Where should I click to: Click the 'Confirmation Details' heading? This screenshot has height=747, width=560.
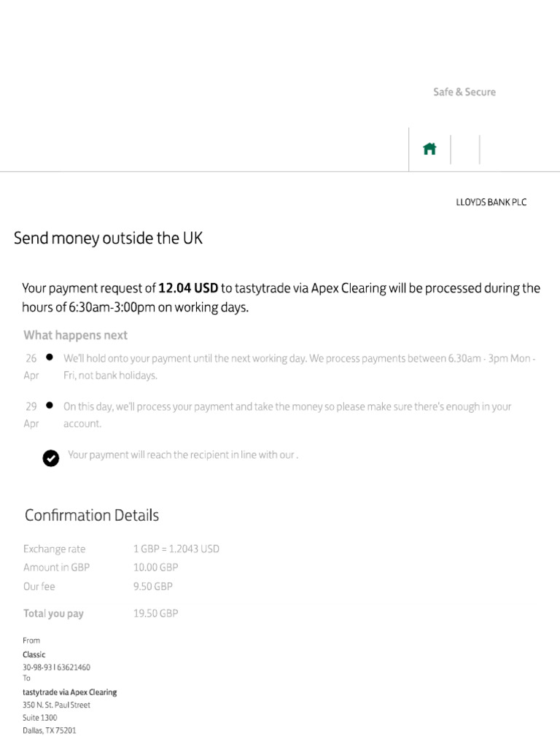(x=92, y=515)
